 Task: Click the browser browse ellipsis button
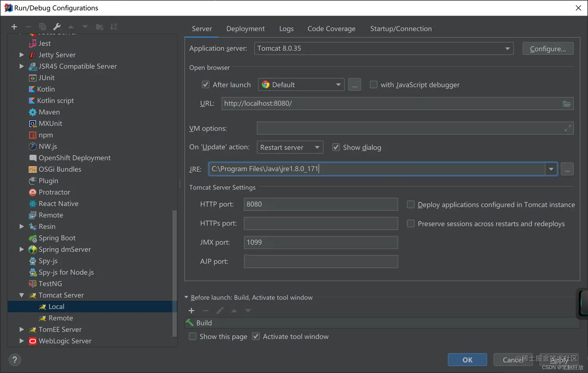coord(354,85)
